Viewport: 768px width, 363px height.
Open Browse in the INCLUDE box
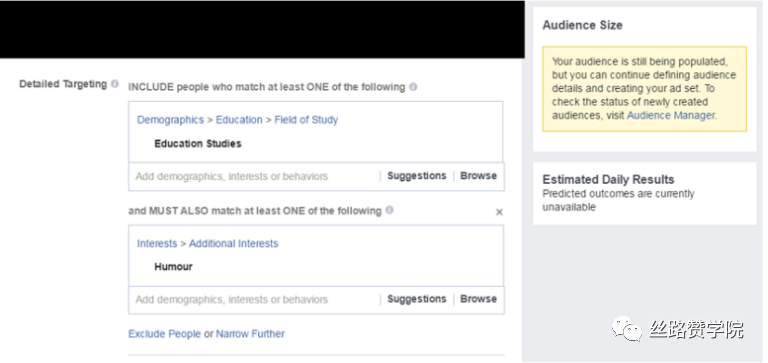pos(478,176)
